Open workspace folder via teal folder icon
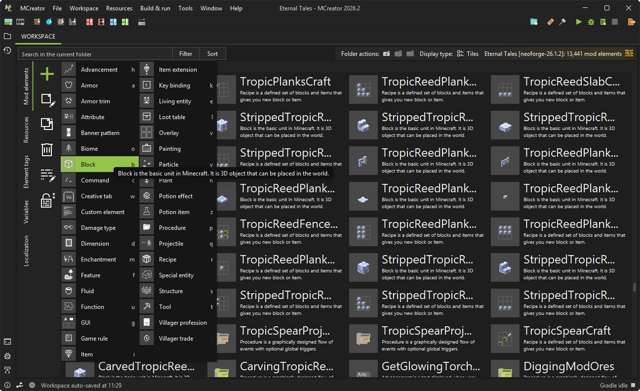The image size is (640, 391). tap(534, 22)
